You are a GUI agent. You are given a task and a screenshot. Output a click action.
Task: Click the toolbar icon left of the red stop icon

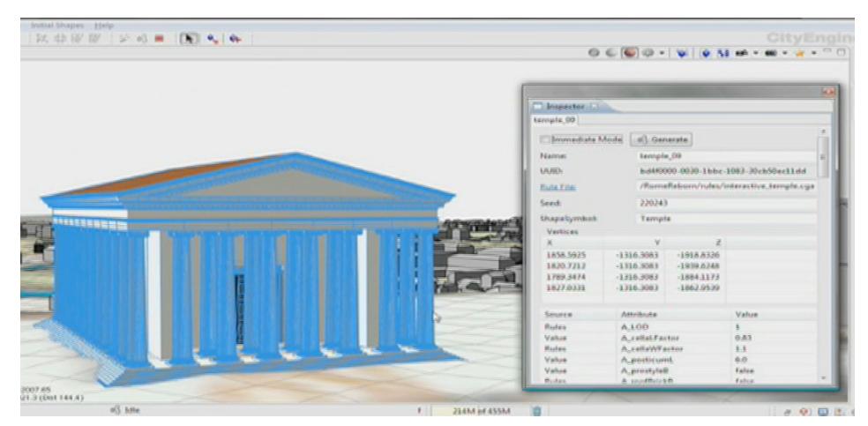(x=142, y=38)
